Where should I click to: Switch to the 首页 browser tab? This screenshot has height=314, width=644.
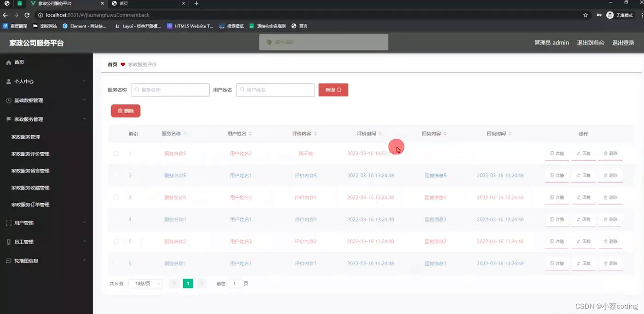pos(147,3)
